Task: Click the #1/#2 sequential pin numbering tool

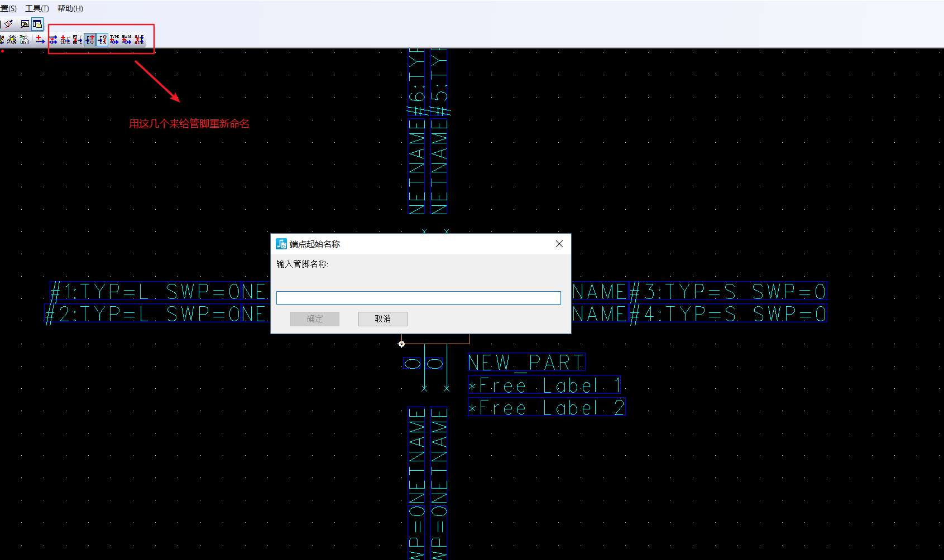Action: point(138,40)
